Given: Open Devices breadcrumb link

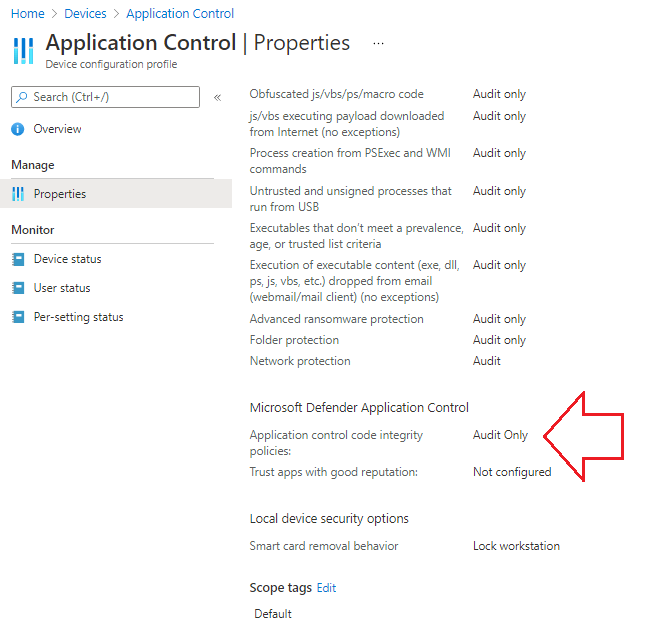Looking at the screenshot, I should click(x=85, y=14).
